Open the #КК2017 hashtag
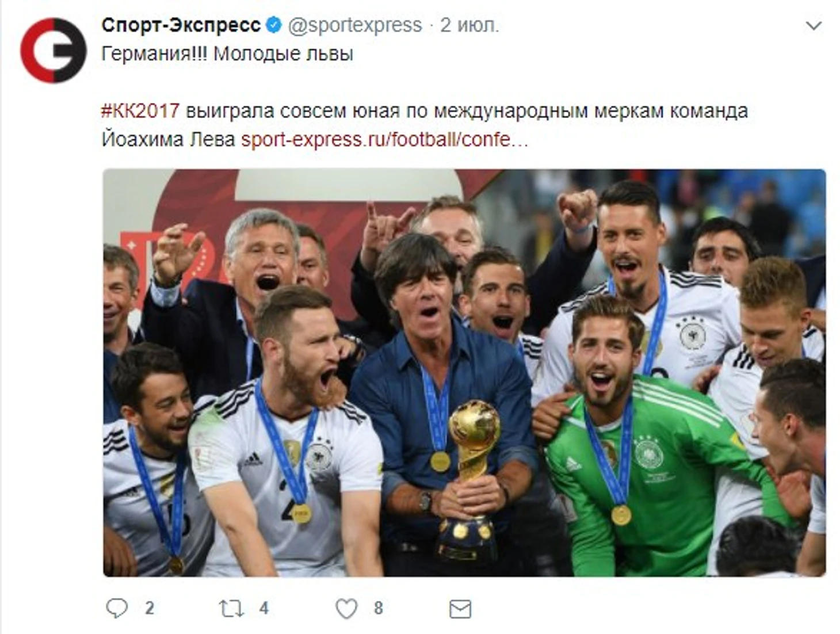840x634 pixels. pyautogui.click(x=140, y=110)
